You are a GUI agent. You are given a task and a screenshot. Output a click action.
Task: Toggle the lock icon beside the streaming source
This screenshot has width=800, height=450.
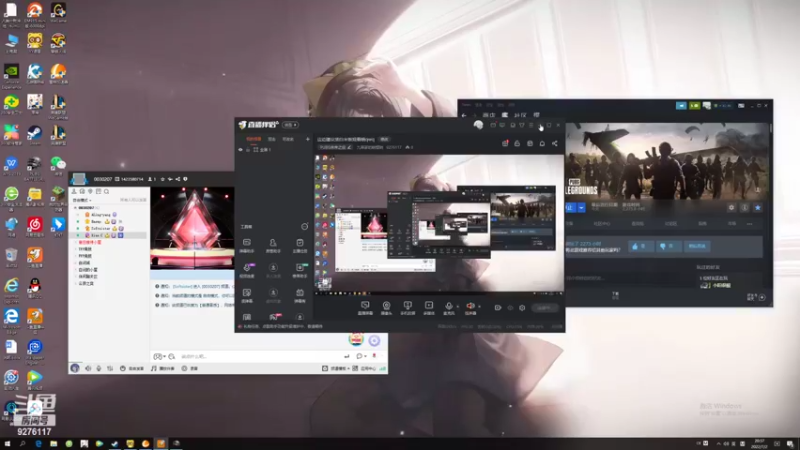pos(248,150)
